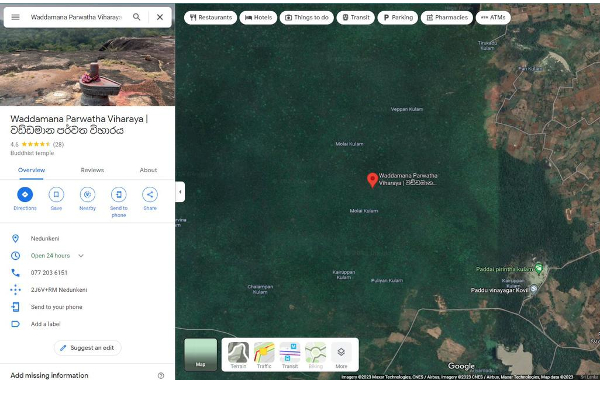Click Paddai pirintha kulam green marker

538,268
